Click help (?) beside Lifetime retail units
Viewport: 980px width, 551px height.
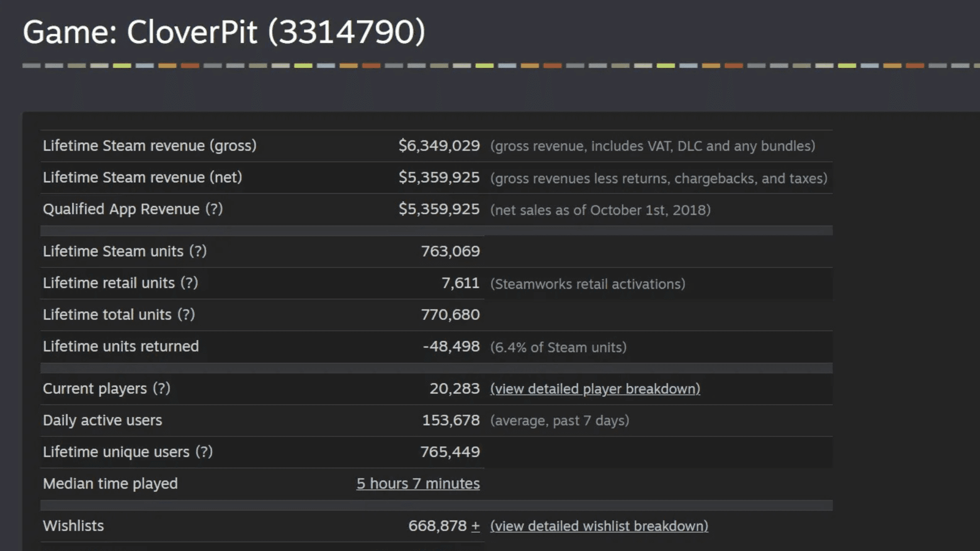[x=189, y=283]
